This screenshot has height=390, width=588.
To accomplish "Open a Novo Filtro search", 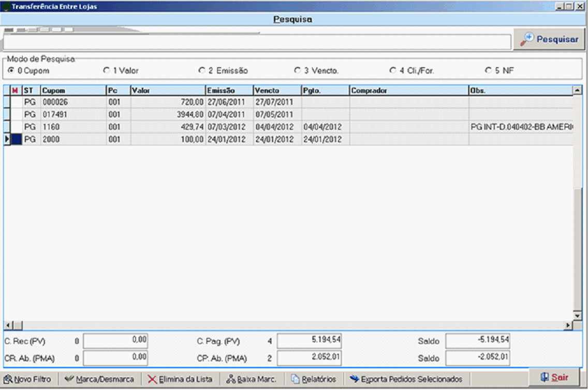I will (x=28, y=379).
